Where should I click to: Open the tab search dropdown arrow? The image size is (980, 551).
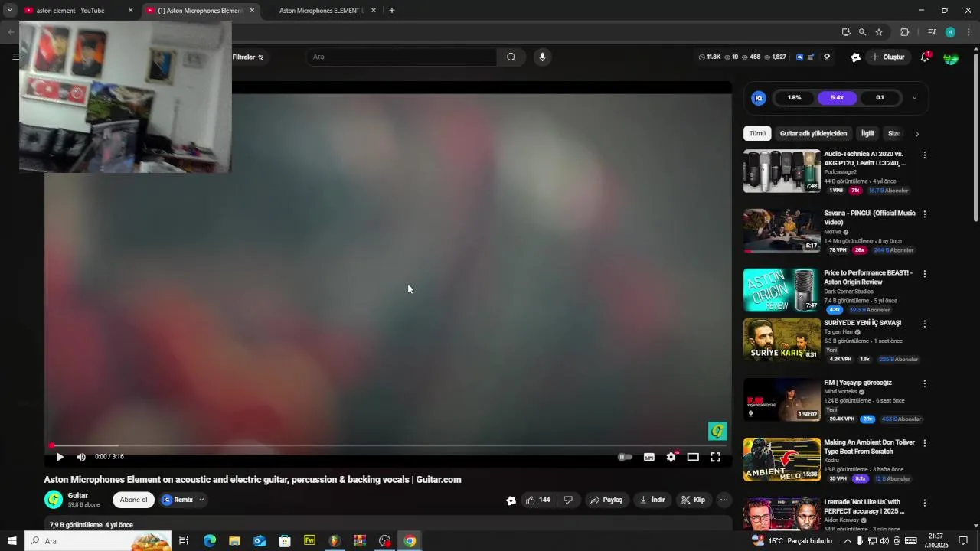pyautogui.click(x=9, y=11)
